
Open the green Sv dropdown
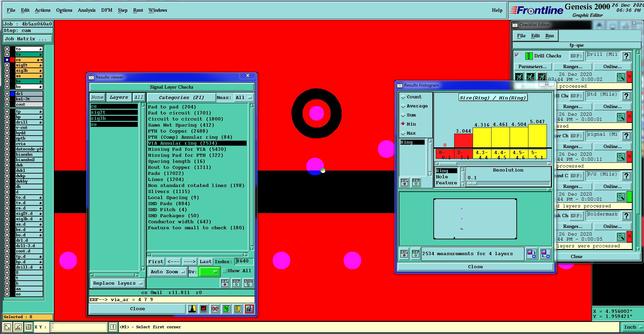pyautogui.click(x=209, y=272)
